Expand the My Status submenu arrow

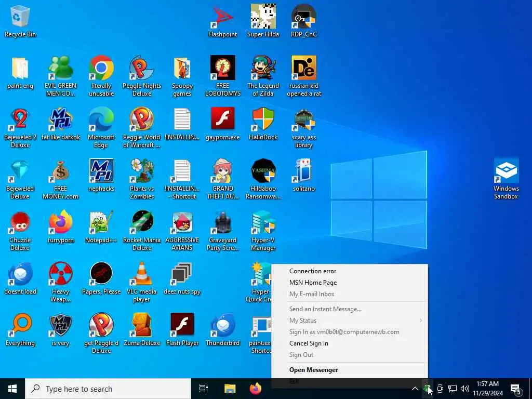point(421,321)
